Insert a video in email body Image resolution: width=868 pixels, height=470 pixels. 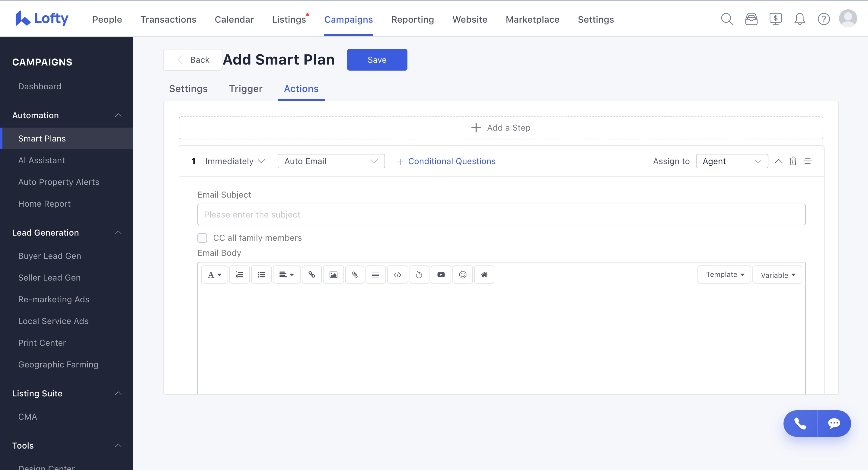click(x=441, y=275)
